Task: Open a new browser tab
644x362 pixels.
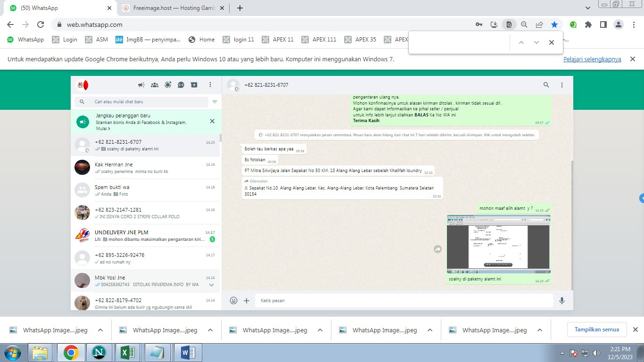Action: click(240, 8)
